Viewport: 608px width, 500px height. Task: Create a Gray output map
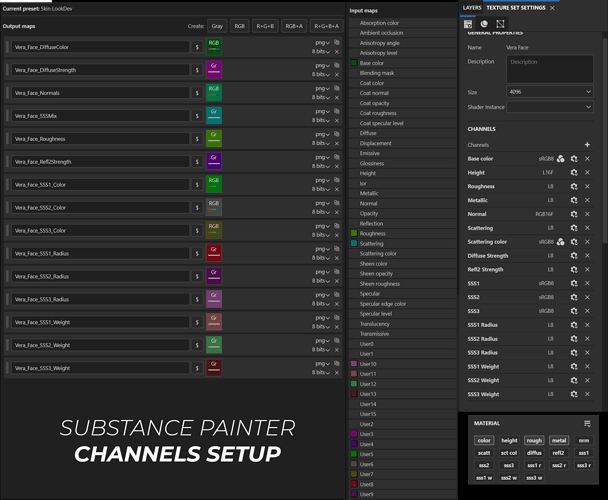217,26
